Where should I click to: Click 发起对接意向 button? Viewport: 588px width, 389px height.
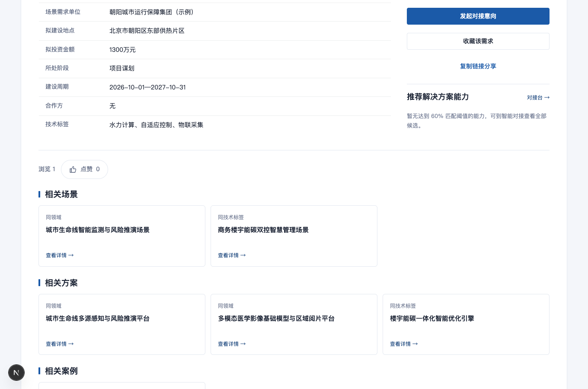click(x=478, y=16)
